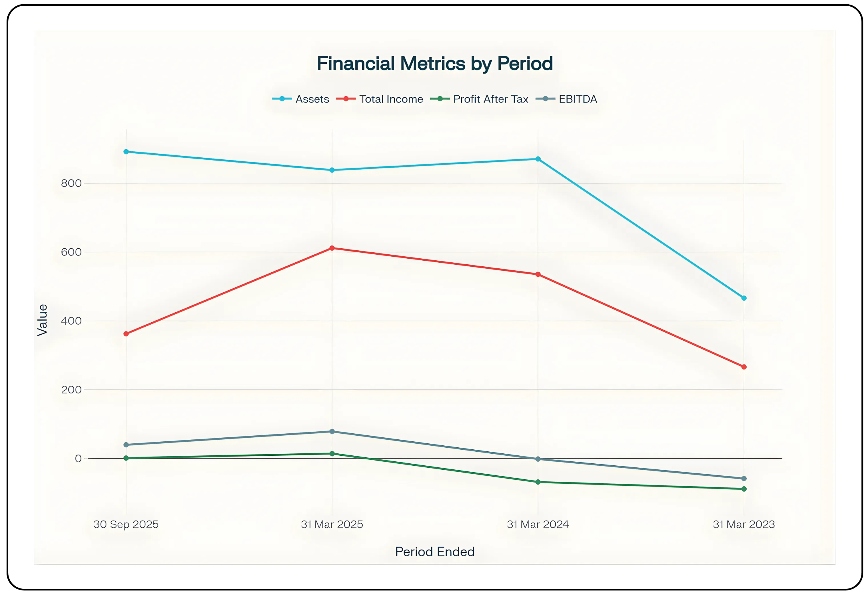This screenshot has width=868, height=595.
Task: Click Profit After Tax point at 31 Mar 2024
Action: [x=538, y=482]
